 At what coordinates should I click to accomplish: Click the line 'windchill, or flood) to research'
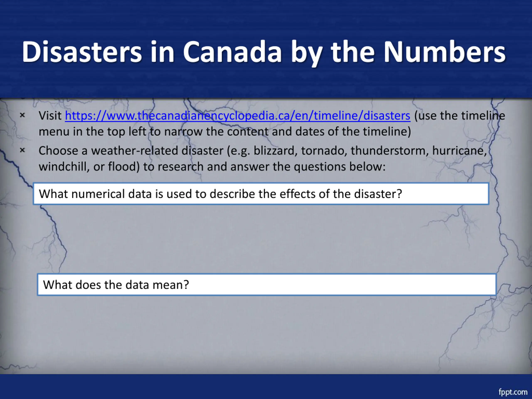(212, 167)
